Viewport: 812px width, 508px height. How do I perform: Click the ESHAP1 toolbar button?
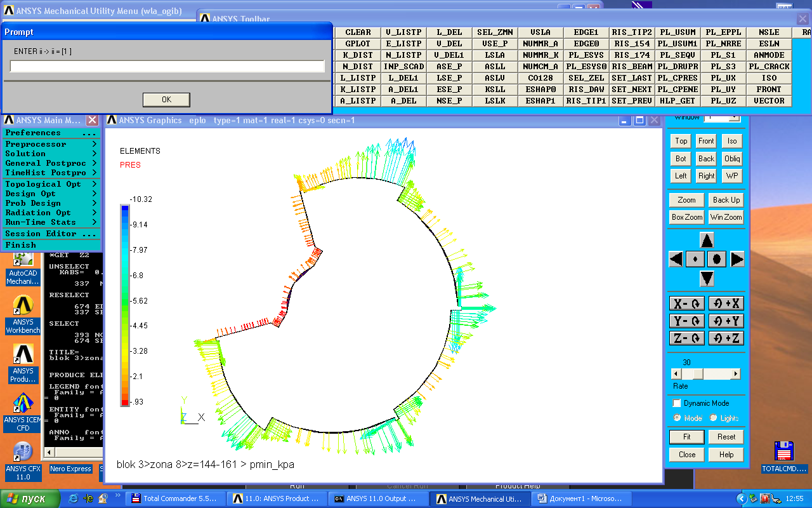[540, 101]
